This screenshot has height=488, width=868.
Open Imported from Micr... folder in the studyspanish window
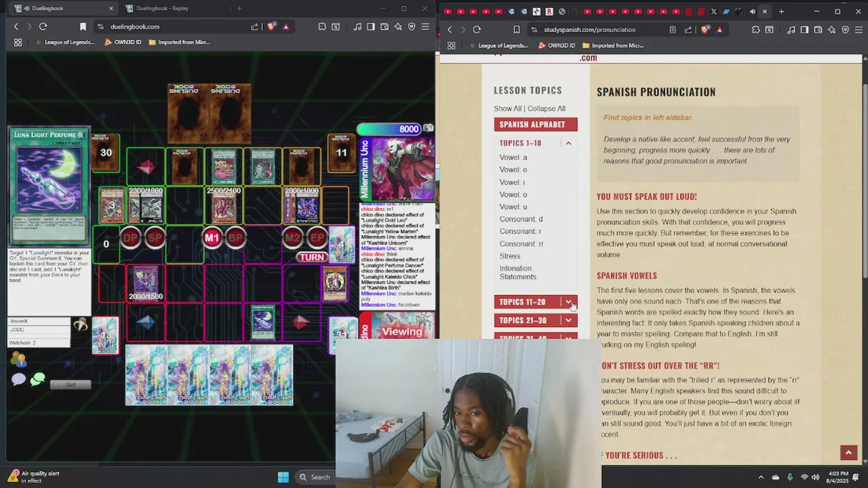pos(613,45)
